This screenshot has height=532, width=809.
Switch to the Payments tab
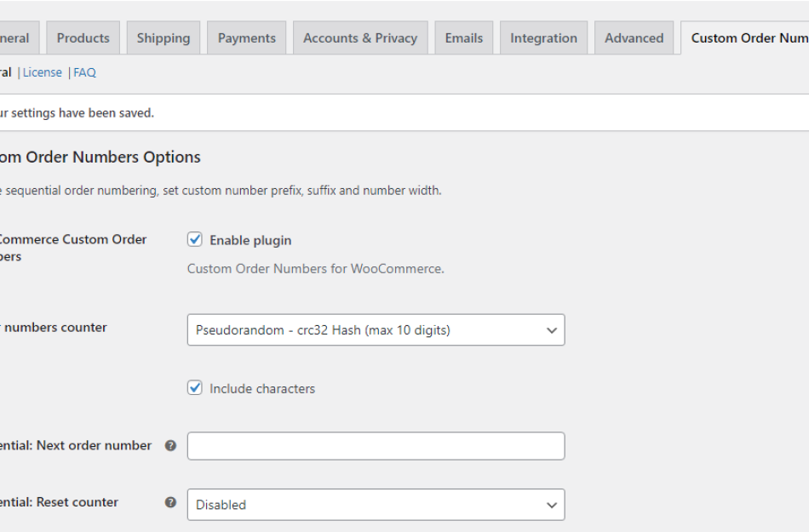(246, 37)
